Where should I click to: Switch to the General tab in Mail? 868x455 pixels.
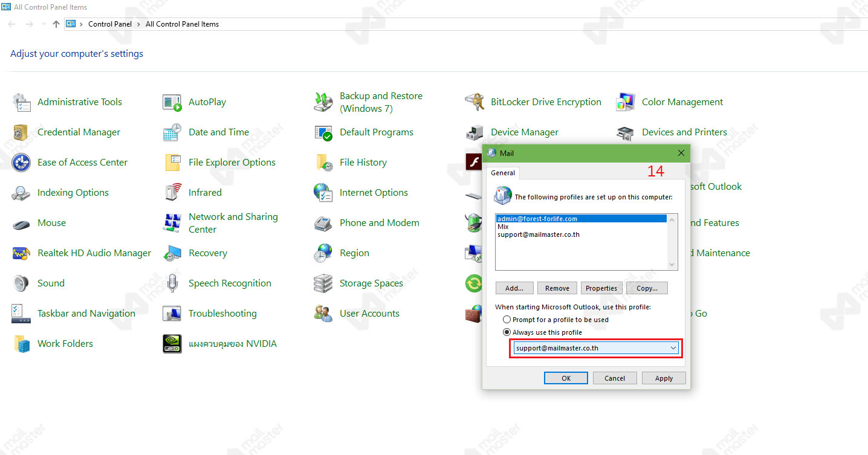[503, 173]
